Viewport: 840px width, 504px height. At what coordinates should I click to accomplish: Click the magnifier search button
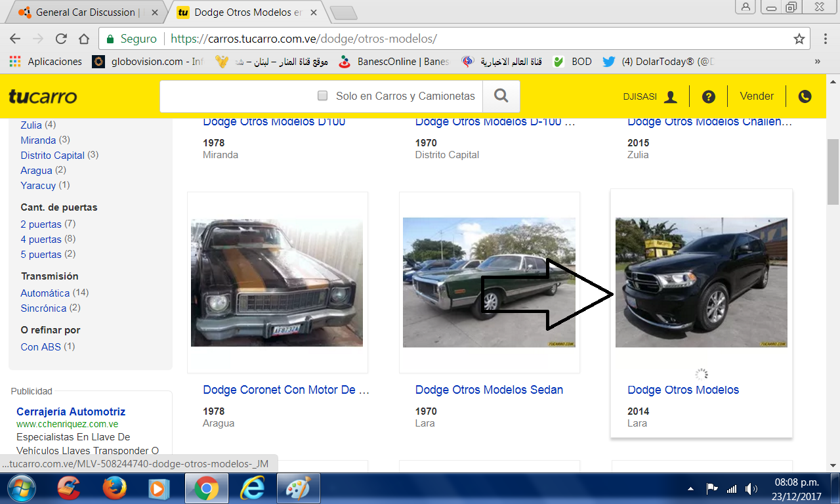501,96
